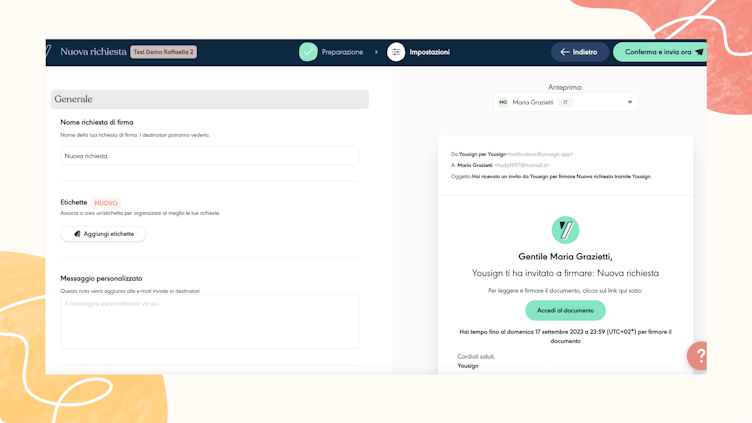Click the Anteprima: label
752x423 pixels.
(565, 87)
